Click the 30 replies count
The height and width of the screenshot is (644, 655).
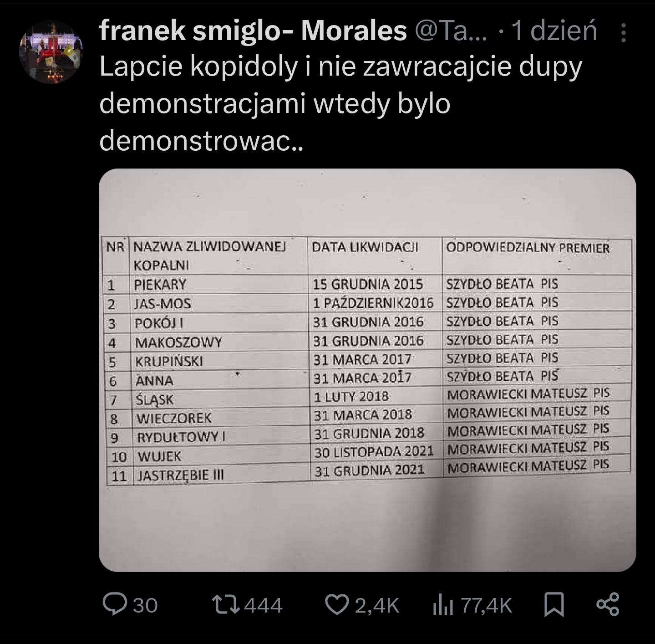(x=145, y=606)
